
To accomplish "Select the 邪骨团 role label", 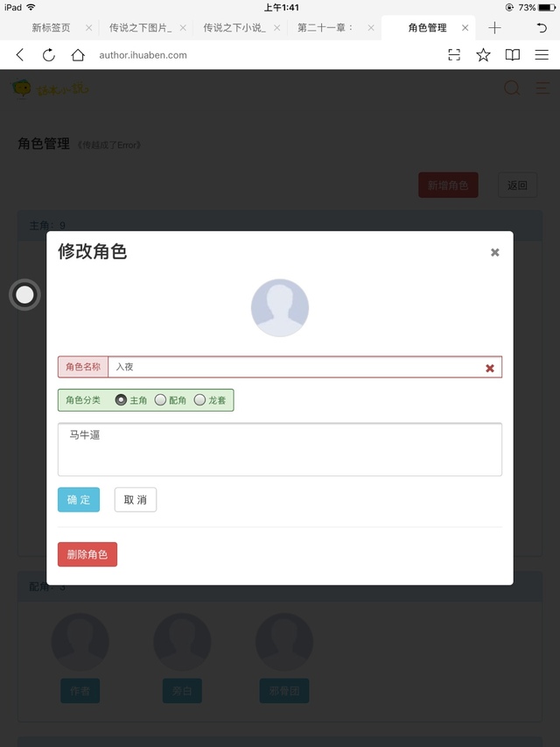I will click(284, 691).
